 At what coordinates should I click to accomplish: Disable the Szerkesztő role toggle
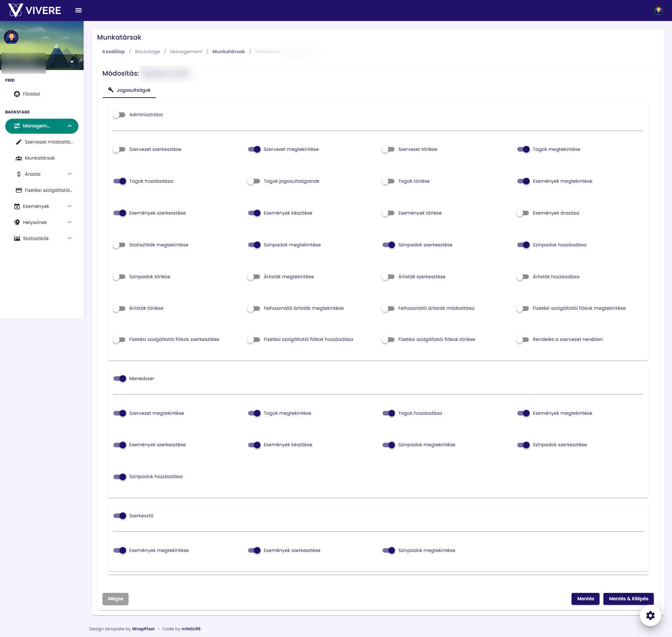point(120,516)
